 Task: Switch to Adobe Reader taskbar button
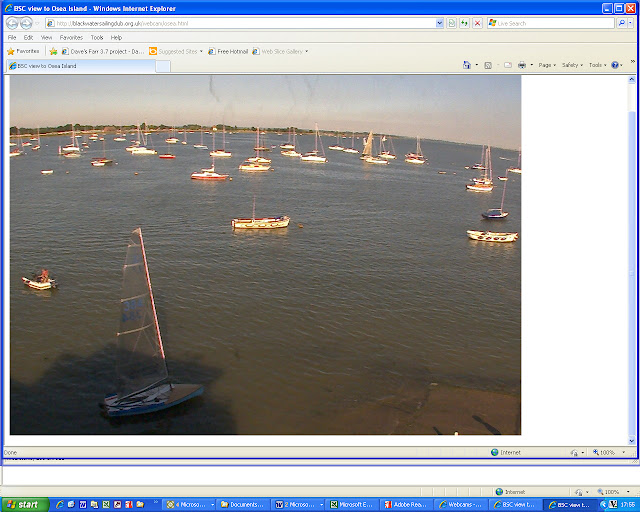click(406, 505)
